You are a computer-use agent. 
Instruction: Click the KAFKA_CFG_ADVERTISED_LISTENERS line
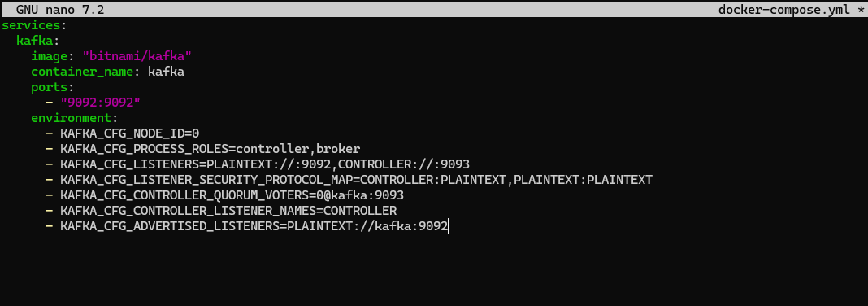click(x=254, y=226)
